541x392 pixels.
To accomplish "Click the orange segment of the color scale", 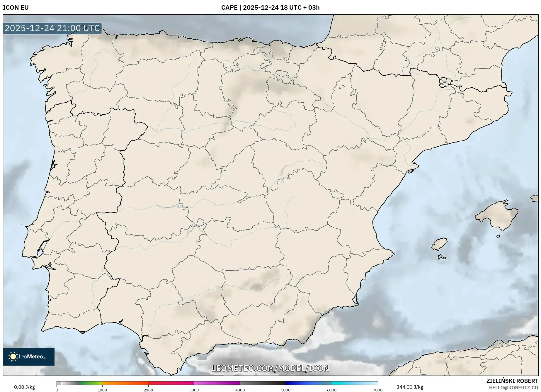I will pyautogui.click(x=125, y=383).
